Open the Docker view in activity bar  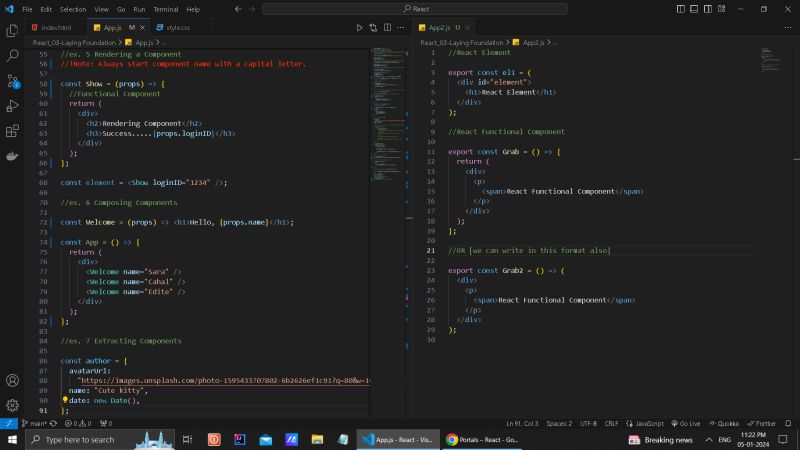(x=12, y=156)
